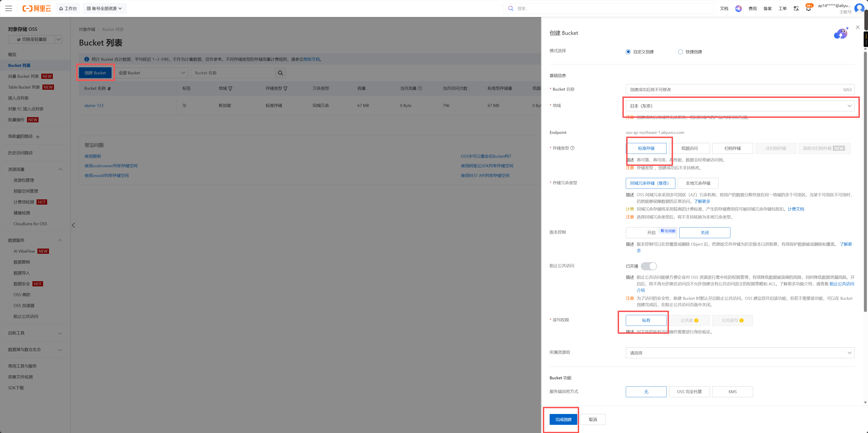Click the 创建 Bucket button in list
The height and width of the screenshot is (433, 868).
[x=95, y=73]
